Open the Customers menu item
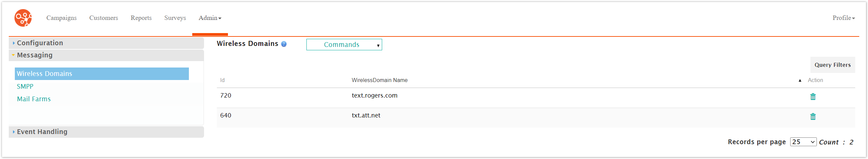The image size is (868, 159). tap(103, 18)
